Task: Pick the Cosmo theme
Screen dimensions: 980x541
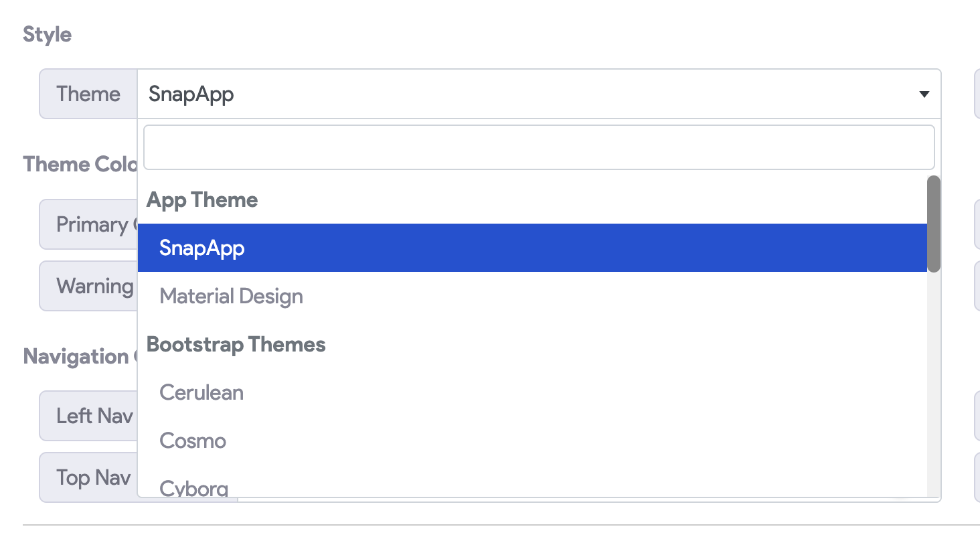Action: pos(193,441)
